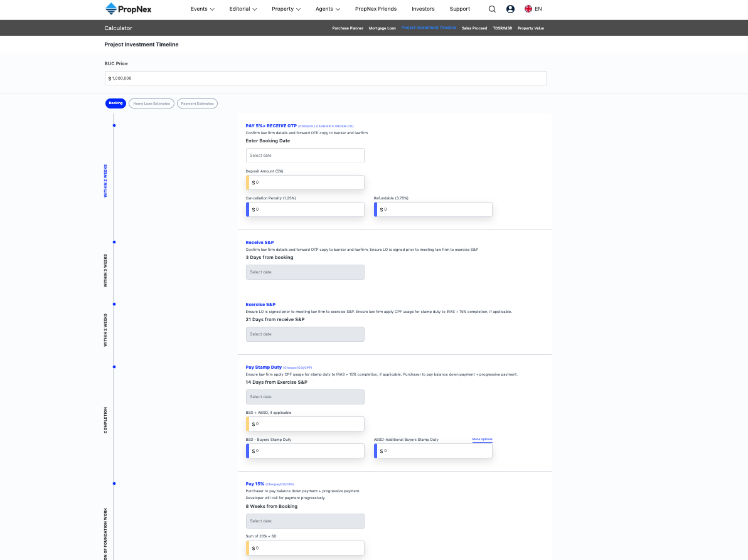
Task: Open the Purchase Planner calculator tab
Action: point(348,28)
